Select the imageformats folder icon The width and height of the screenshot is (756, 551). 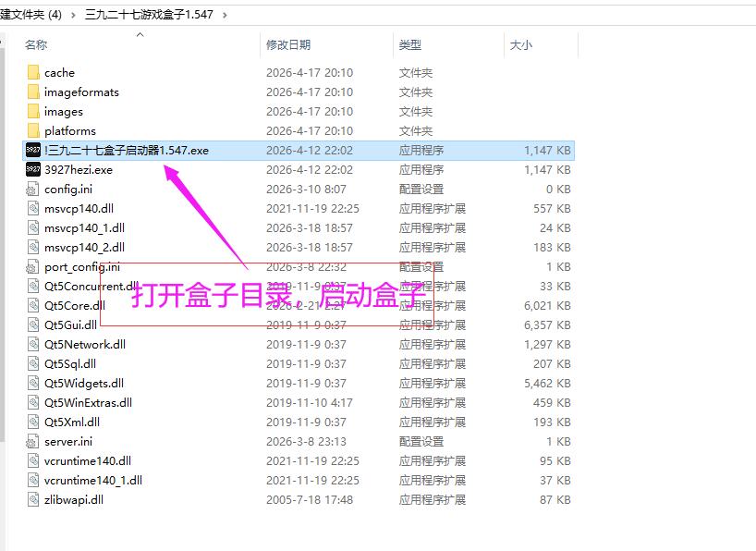[x=33, y=92]
